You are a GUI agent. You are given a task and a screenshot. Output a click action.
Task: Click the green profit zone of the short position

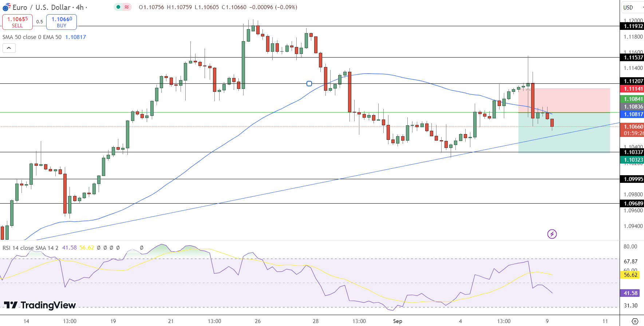pyautogui.click(x=564, y=133)
